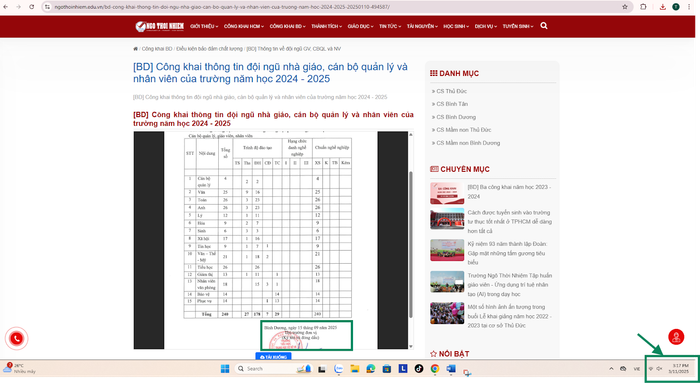Screen dimensions: 700x383
Task: Expand the GIỚI THIỆU menu
Action: click(204, 26)
